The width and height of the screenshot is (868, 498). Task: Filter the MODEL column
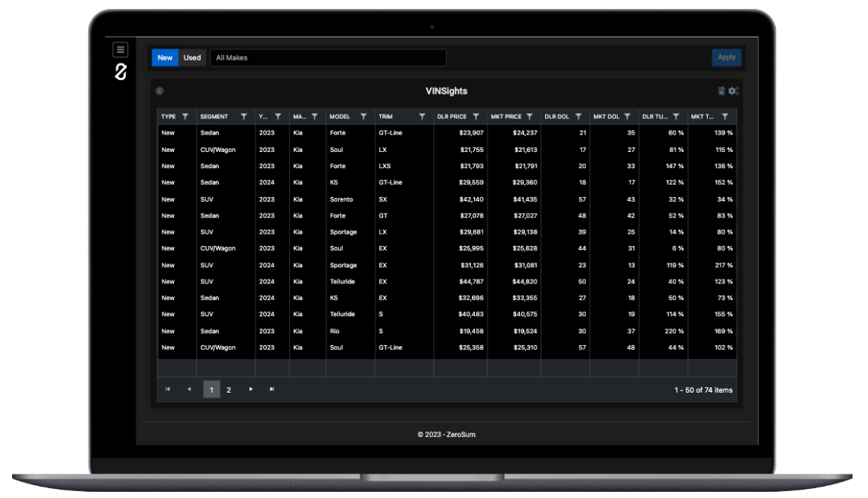[363, 116]
